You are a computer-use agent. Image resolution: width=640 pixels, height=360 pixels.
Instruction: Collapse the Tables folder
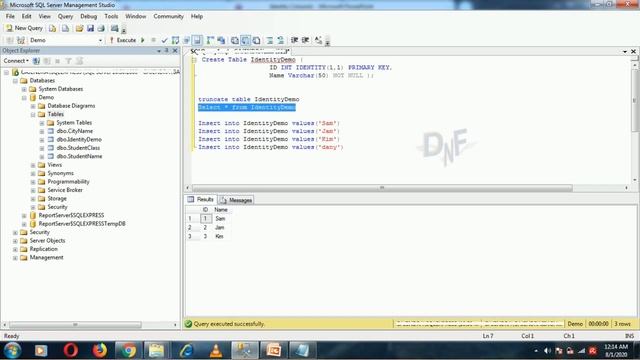tap(33, 114)
